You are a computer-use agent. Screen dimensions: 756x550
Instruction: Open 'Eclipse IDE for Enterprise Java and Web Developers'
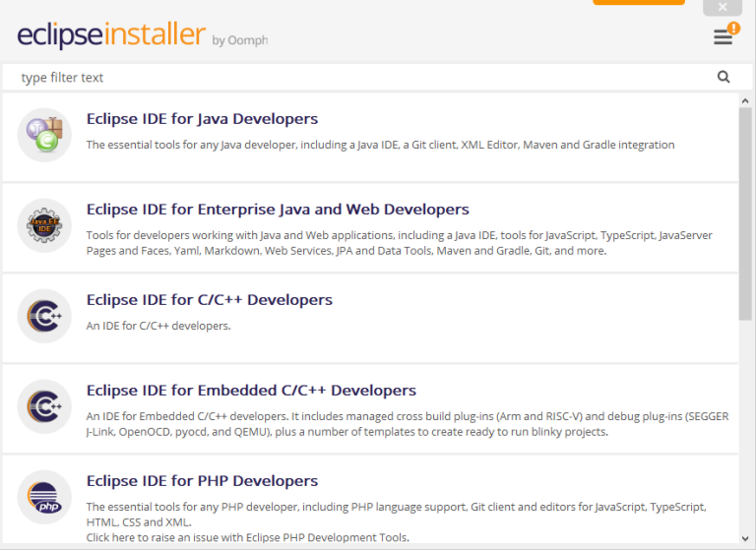(278, 210)
